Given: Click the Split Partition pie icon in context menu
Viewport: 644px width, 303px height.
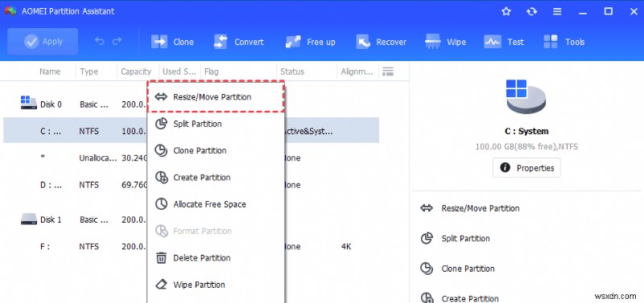Looking at the screenshot, I should coord(161,124).
